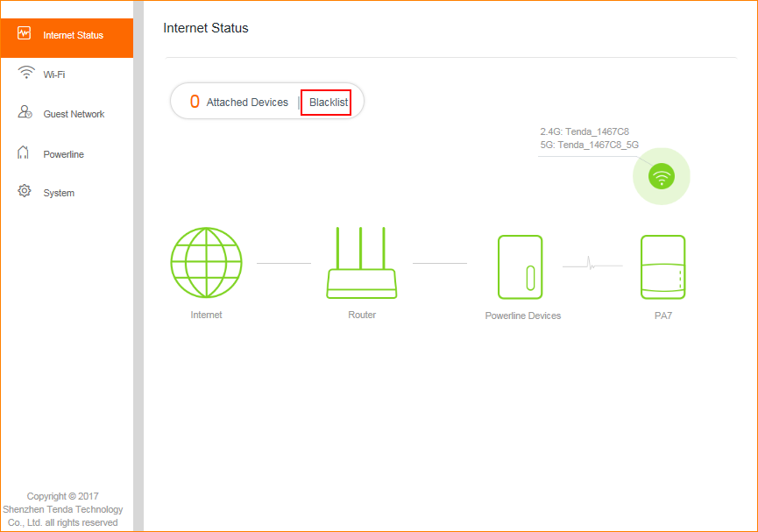Image resolution: width=758 pixels, height=532 pixels.
Task: Open the Blacklist
Action: pyautogui.click(x=328, y=103)
